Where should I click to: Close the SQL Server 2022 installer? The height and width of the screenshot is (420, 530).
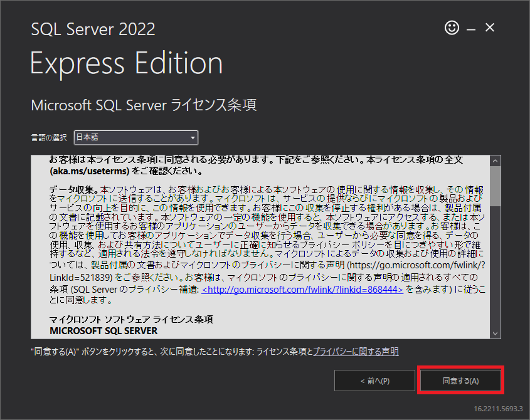pyautogui.click(x=490, y=28)
